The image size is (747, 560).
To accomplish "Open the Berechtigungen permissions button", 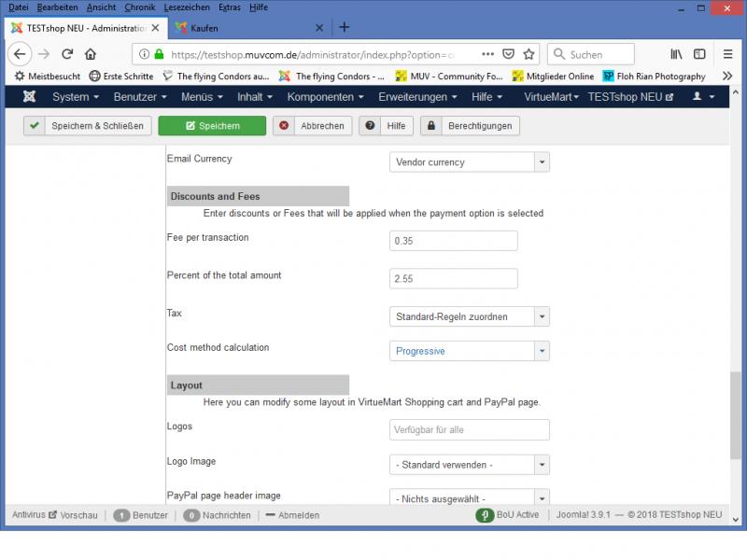I will pos(470,126).
